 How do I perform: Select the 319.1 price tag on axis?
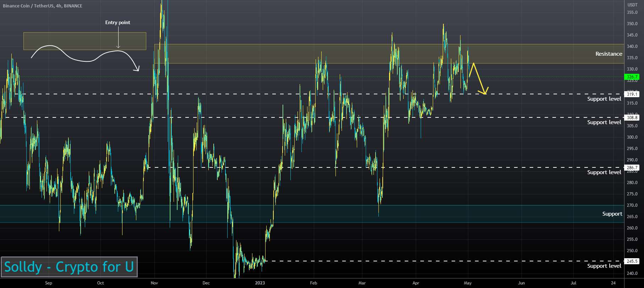632,94
